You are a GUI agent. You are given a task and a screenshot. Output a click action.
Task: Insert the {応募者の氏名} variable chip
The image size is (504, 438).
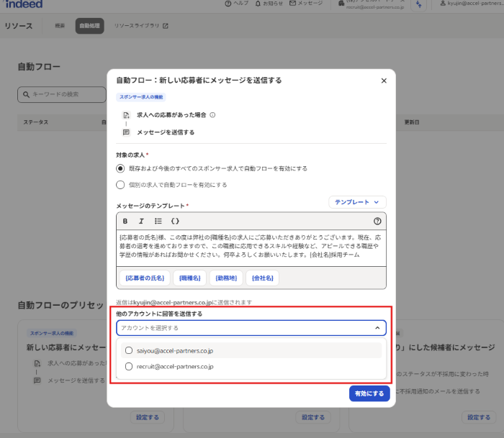click(x=144, y=278)
